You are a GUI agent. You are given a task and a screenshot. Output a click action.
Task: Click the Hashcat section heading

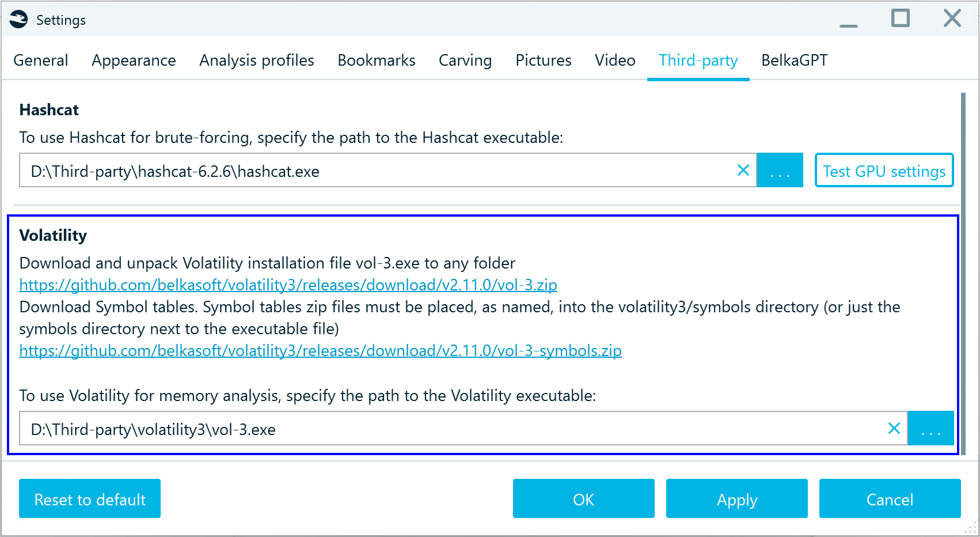(49, 110)
